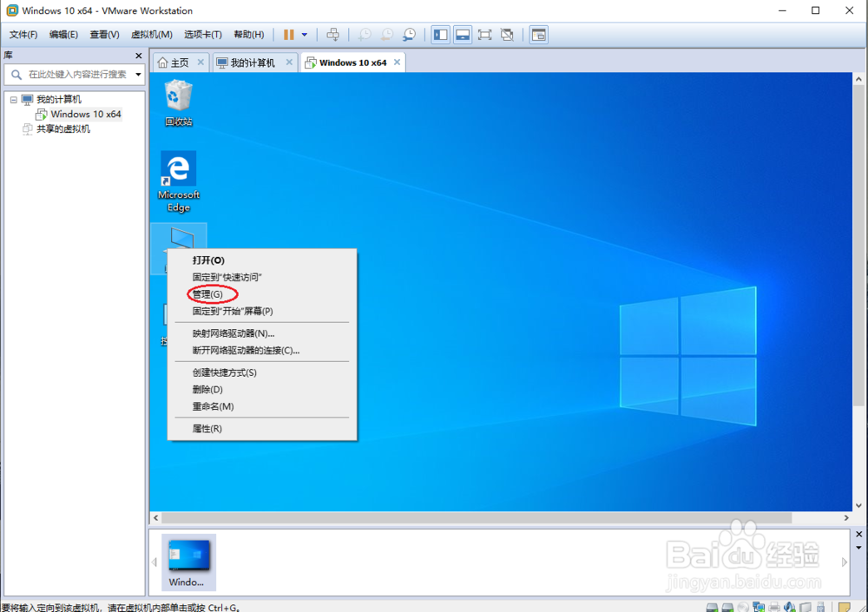
Task: Open the 选项卡(T) menu
Action: pos(203,35)
